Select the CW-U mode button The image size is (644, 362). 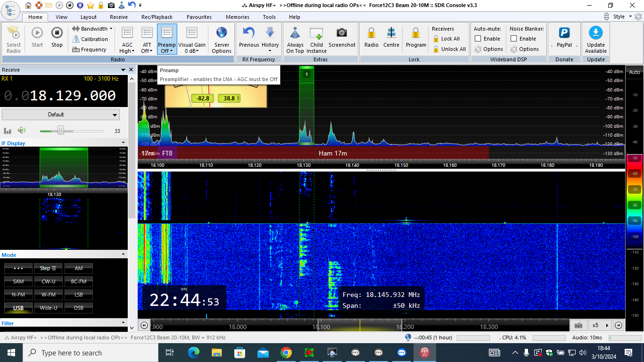(49, 281)
